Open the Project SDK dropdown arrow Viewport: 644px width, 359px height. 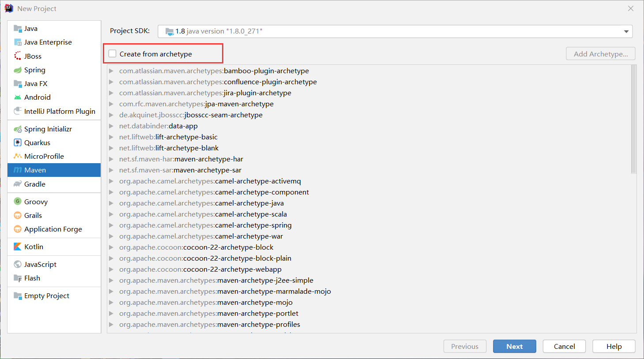[626, 31]
